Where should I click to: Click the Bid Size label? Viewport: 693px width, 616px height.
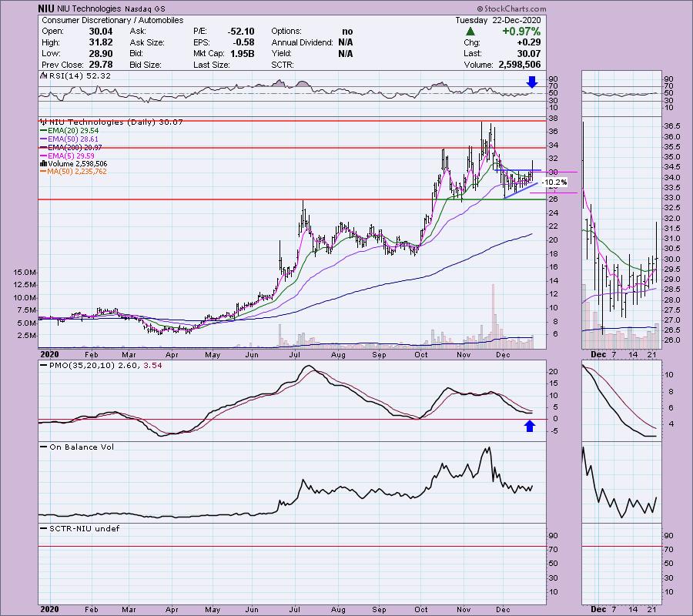146,65
